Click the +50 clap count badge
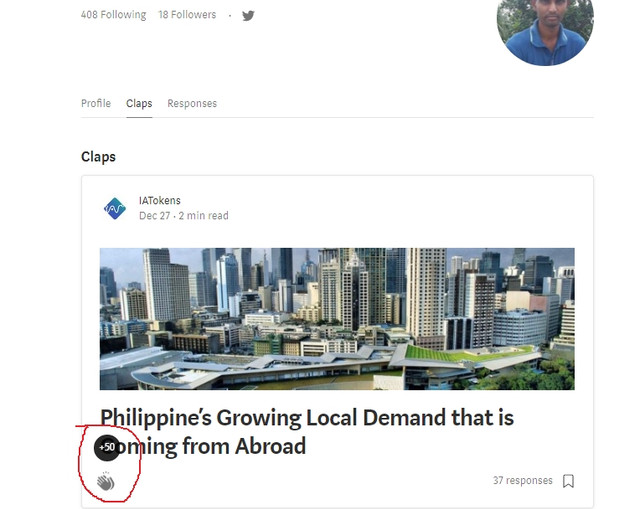 pos(107,447)
